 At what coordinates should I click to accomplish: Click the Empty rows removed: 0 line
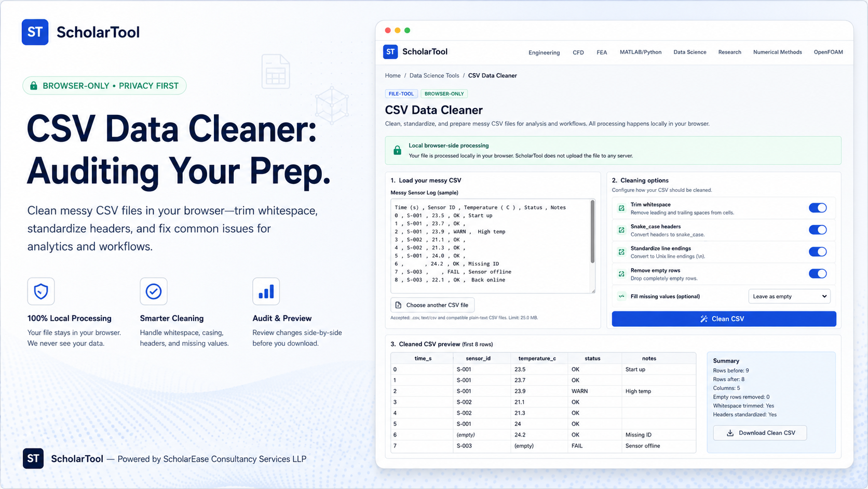pos(741,397)
